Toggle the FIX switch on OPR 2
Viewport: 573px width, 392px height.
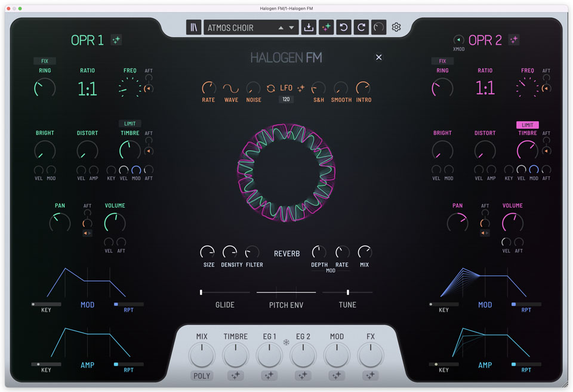pyautogui.click(x=442, y=61)
